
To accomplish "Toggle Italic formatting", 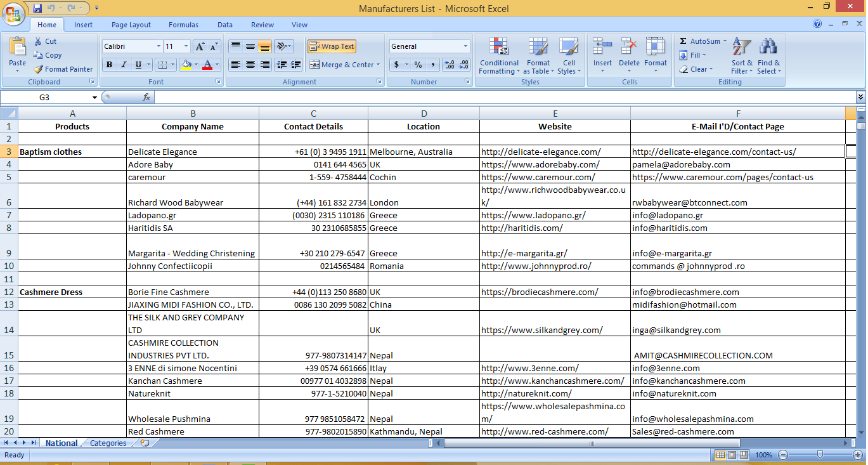I will pyautogui.click(x=124, y=65).
